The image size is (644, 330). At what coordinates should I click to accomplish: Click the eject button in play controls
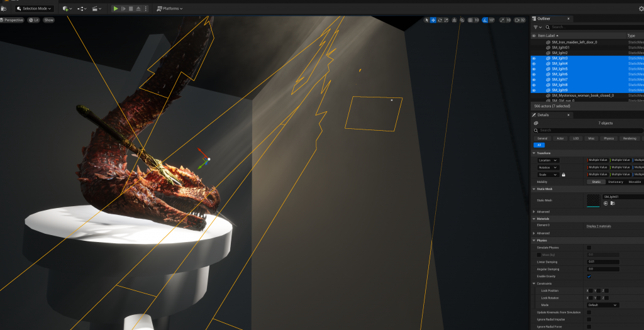coord(138,9)
